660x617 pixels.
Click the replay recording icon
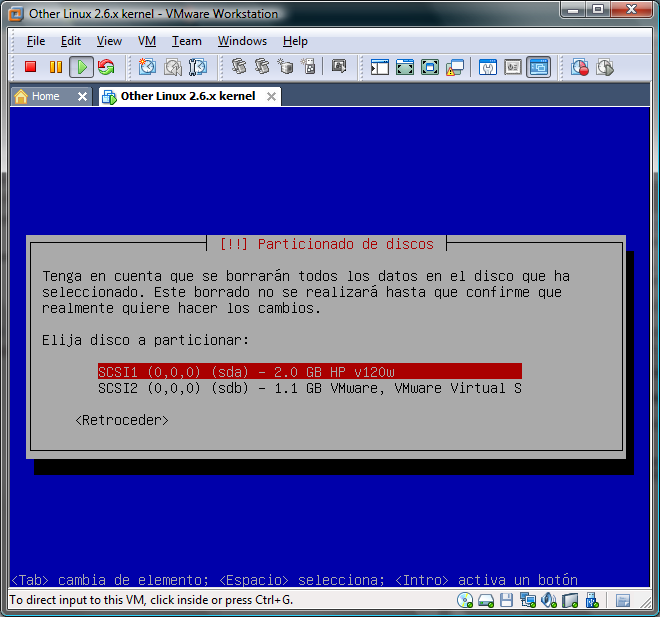coord(605,67)
